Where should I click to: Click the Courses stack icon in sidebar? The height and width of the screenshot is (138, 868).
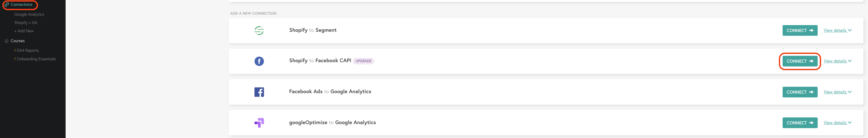(6, 41)
